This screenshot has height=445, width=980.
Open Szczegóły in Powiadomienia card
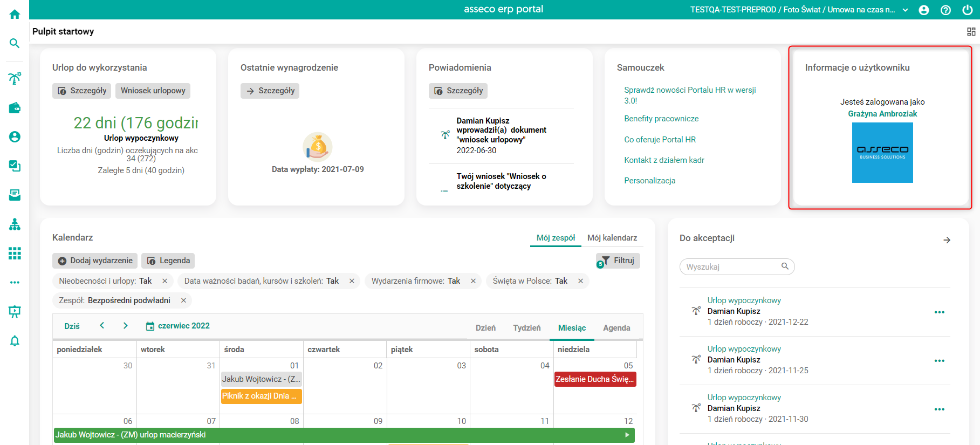[458, 91]
